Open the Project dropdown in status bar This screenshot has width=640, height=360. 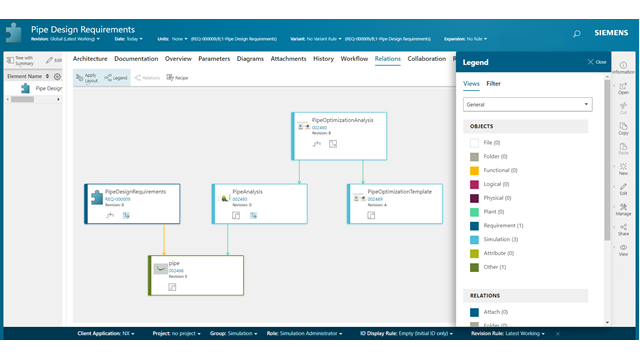tap(177, 333)
